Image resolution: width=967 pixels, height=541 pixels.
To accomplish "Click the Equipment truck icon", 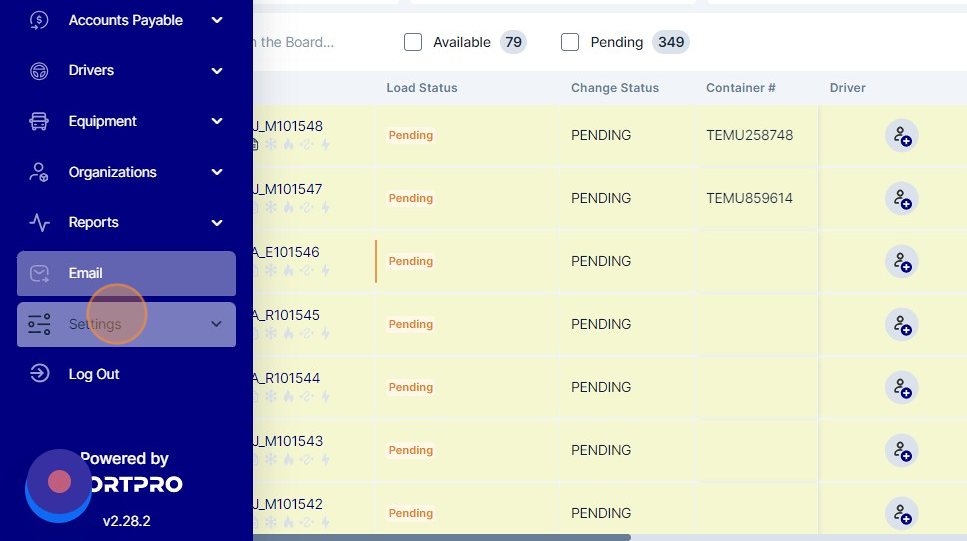I will (39, 122).
